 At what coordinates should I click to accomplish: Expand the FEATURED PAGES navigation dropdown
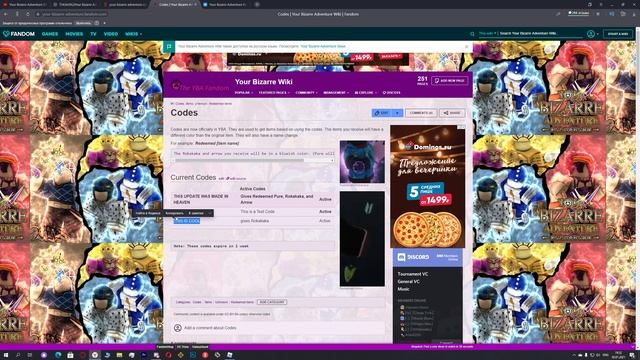click(274, 93)
